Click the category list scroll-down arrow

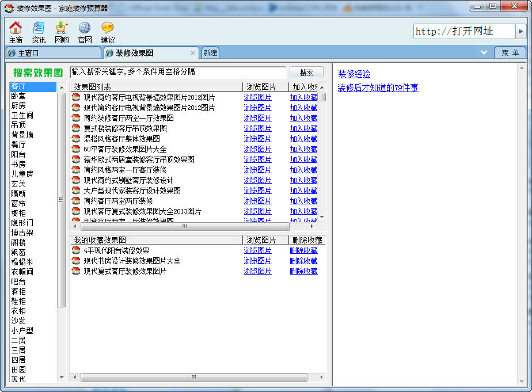(62, 378)
